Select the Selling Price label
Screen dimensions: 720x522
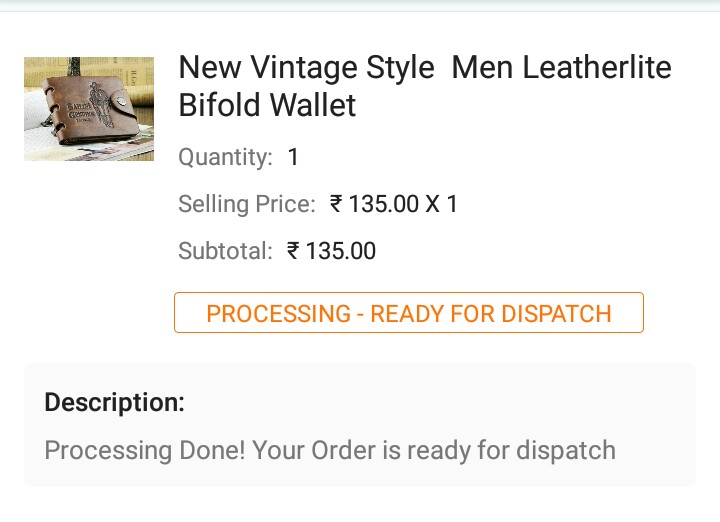246,204
